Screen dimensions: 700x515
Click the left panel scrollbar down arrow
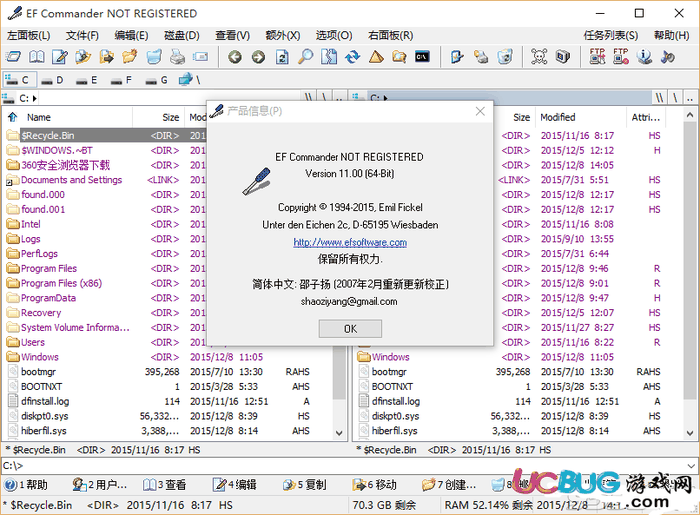point(339,433)
